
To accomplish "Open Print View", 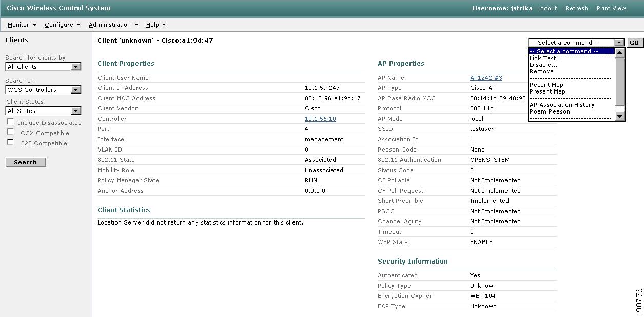I will 611,8.
